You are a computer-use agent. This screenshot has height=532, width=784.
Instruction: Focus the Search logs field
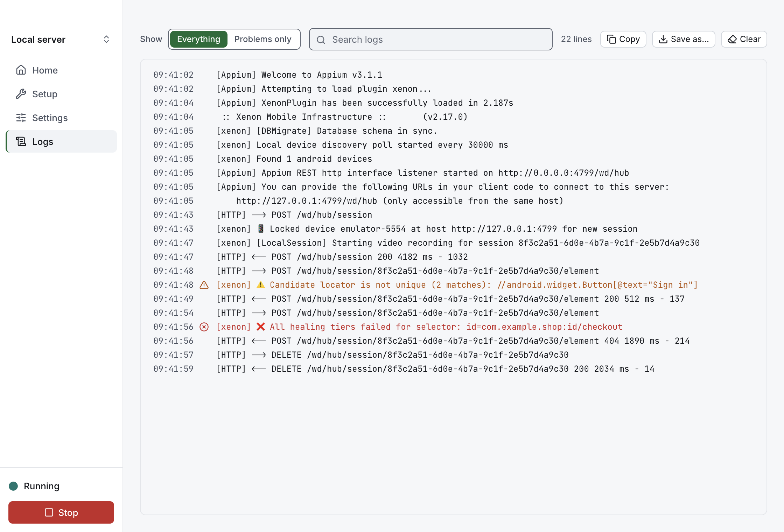point(430,39)
